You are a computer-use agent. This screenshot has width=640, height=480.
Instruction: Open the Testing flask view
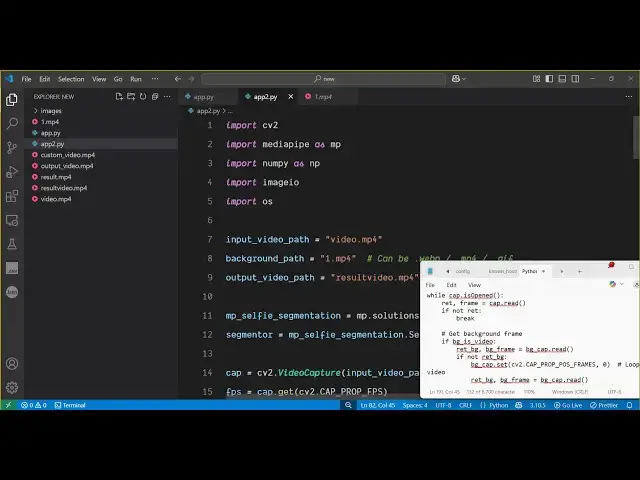click(12, 244)
